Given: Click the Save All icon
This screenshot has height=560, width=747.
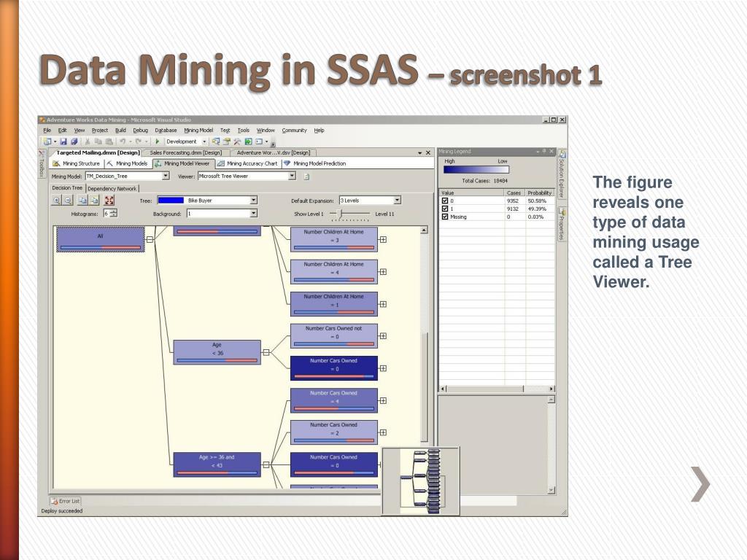Looking at the screenshot, I should [x=74, y=141].
